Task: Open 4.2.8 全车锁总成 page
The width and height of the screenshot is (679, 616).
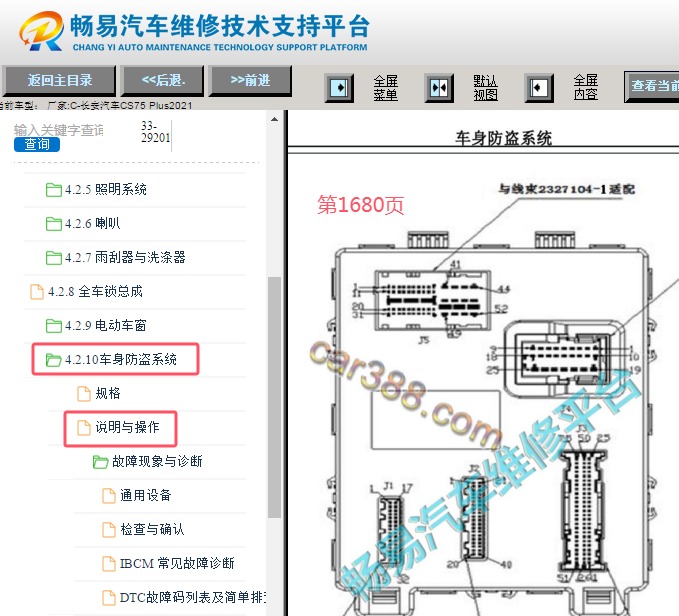Action: click(x=95, y=292)
